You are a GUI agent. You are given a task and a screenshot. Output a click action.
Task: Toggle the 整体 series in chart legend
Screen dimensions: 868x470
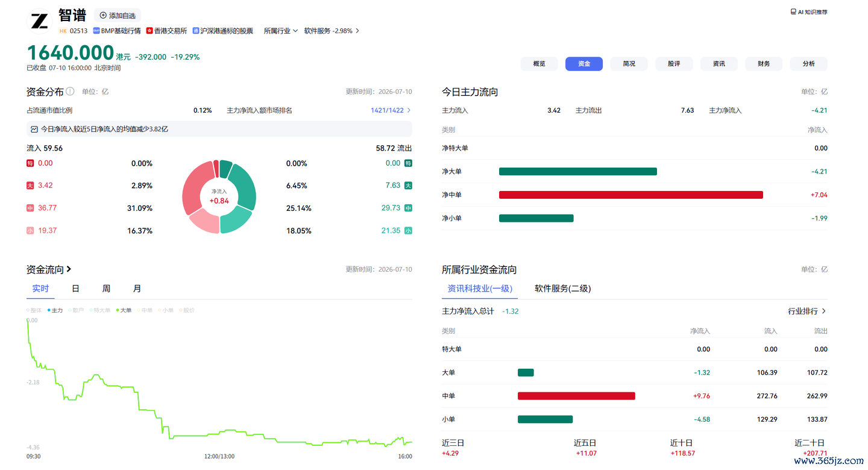tap(34, 310)
